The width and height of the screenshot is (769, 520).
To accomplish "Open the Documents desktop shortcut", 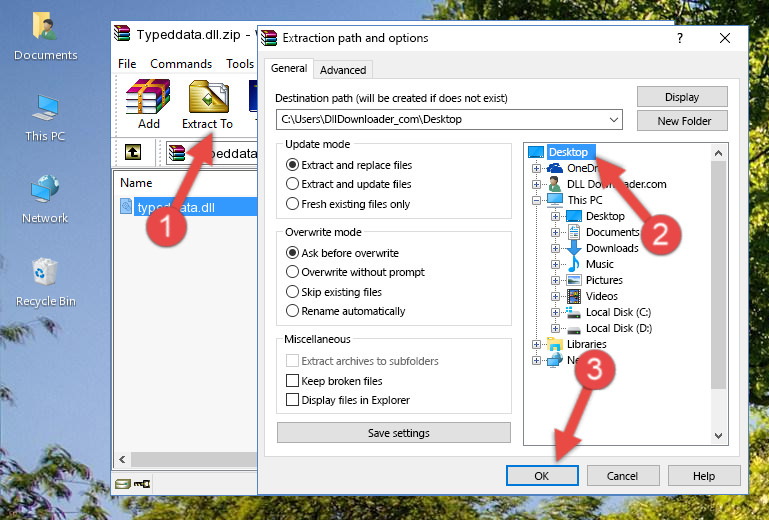I will pyautogui.click(x=45, y=37).
